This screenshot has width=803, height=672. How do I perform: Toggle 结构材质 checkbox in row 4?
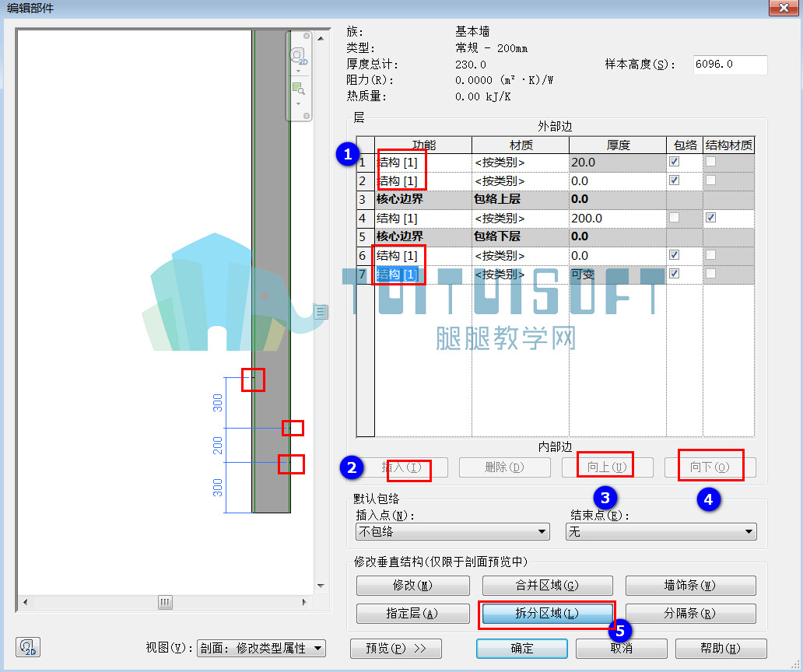pos(711,218)
